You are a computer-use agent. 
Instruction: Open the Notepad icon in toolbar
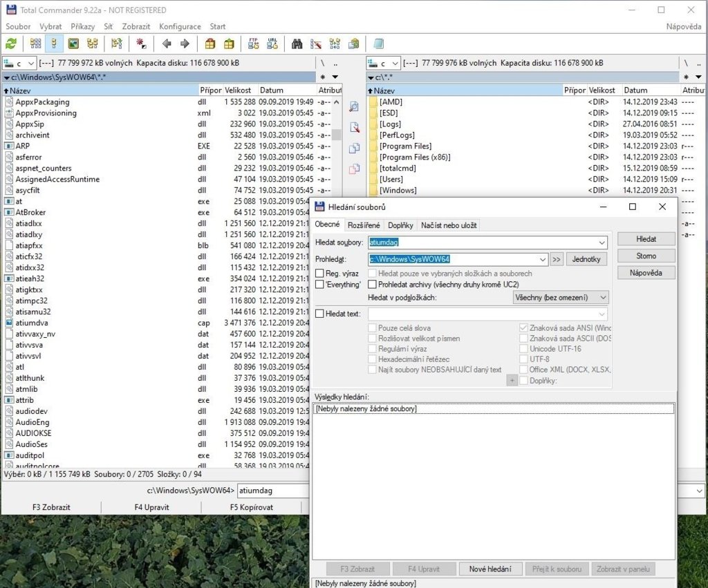pyautogui.click(x=378, y=44)
